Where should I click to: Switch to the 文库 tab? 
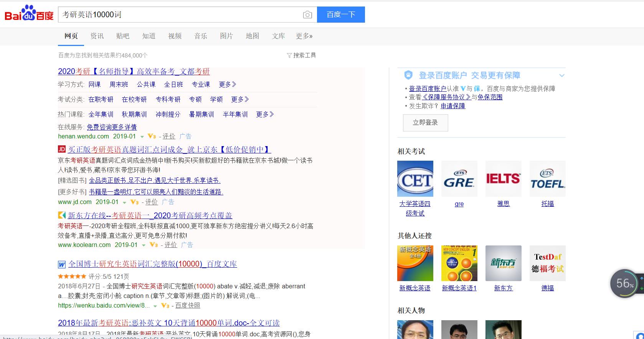[278, 36]
